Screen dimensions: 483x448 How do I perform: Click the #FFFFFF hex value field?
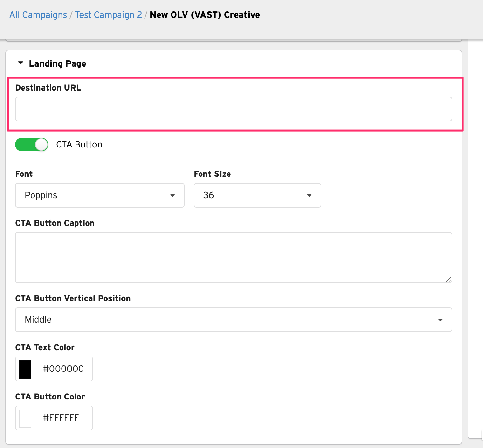61,418
